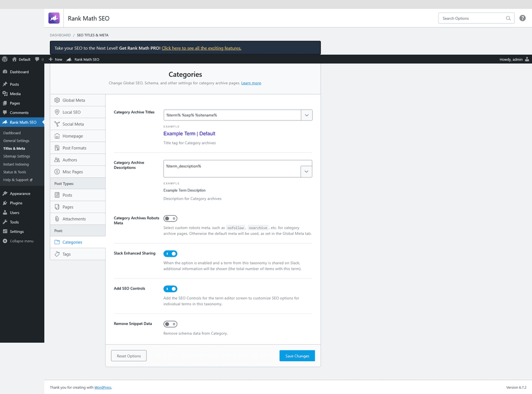Viewport: 532px width, 394px height.
Task: Open the comments bubble in the admin bar
Action: pos(37,59)
